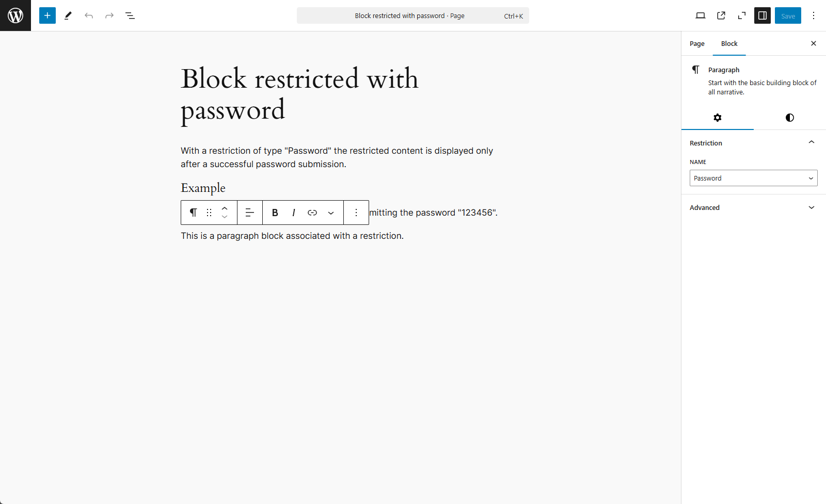The width and height of the screenshot is (826, 504).
Task: Collapse the Restriction panel
Action: click(x=811, y=142)
